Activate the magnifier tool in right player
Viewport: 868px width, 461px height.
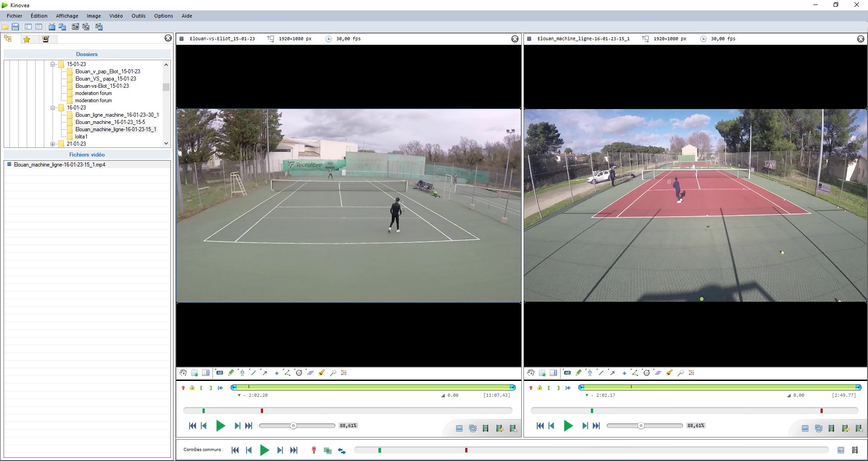click(681, 373)
